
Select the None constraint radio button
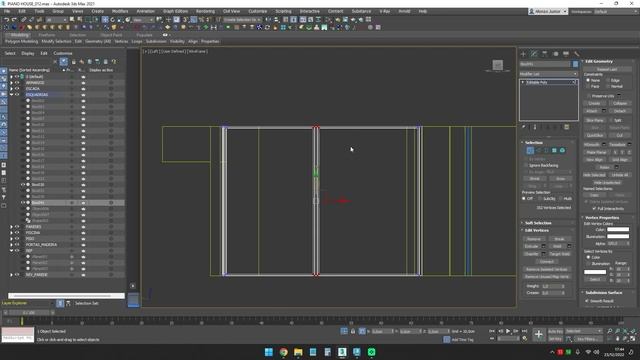pos(588,80)
